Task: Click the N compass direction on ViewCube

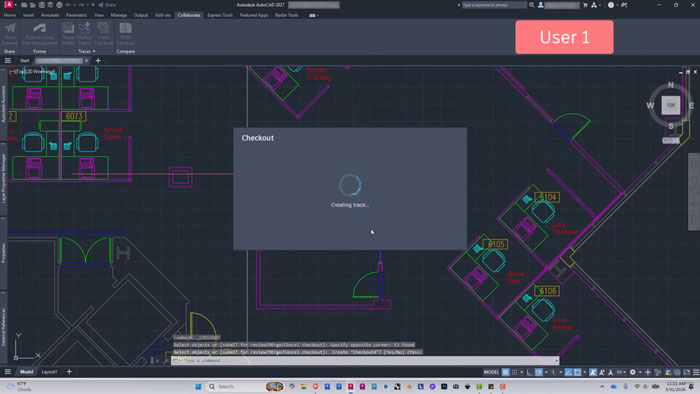Action: point(671,85)
